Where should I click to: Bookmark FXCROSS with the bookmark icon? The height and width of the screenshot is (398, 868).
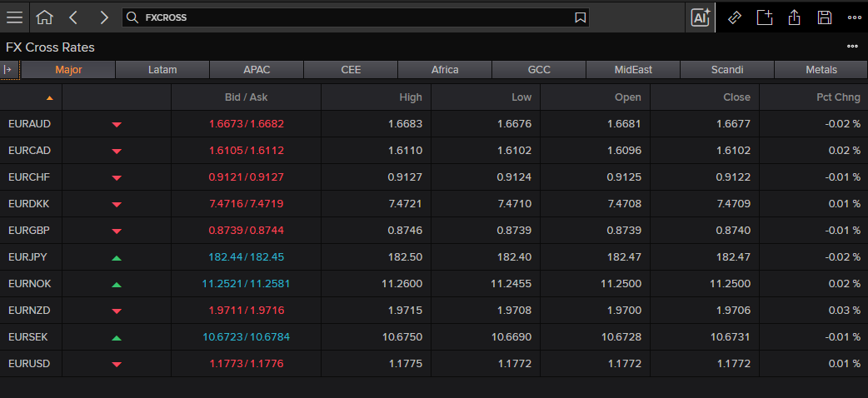[x=580, y=17]
